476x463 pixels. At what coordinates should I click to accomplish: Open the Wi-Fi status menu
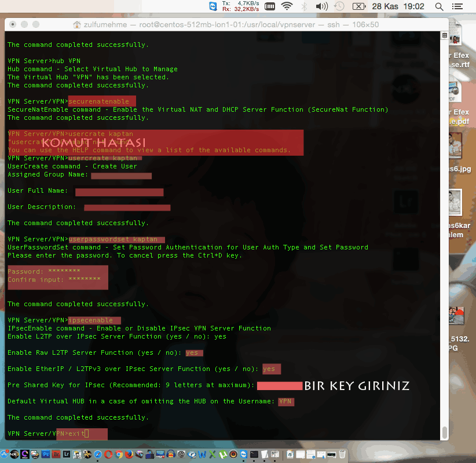(287, 6)
